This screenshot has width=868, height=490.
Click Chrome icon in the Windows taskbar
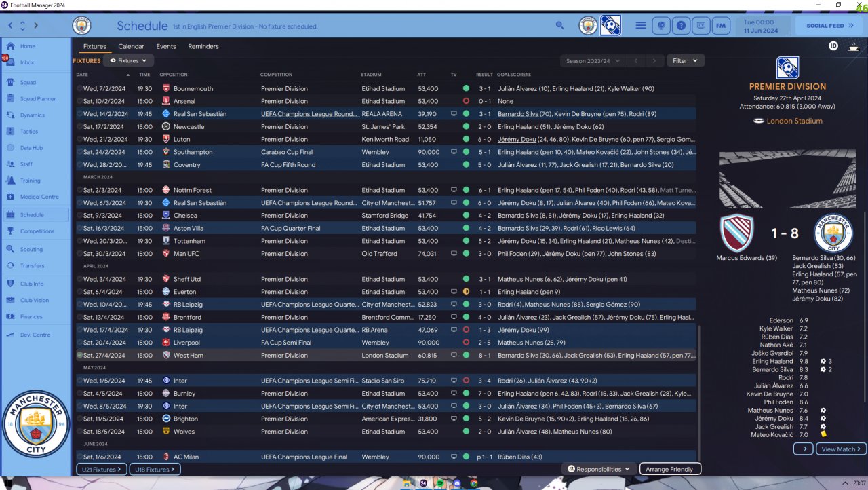click(x=474, y=483)
